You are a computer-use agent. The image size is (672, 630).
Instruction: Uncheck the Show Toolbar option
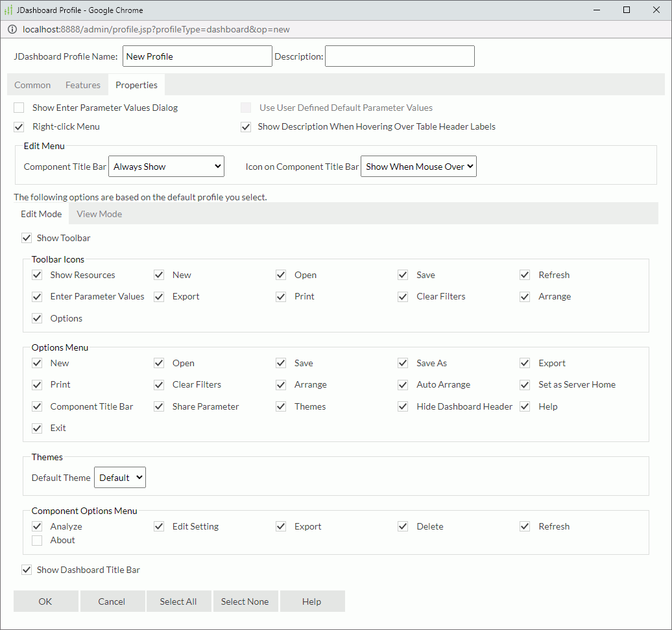(27, 238)
